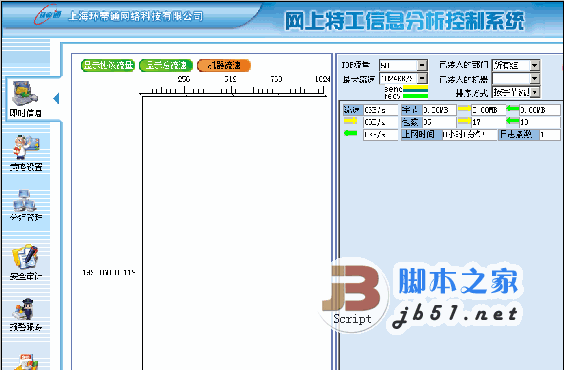The width and height of the screenshot is (564, 370).
Task: Open the 即时信息 real-time info icon
Action: 24,93
